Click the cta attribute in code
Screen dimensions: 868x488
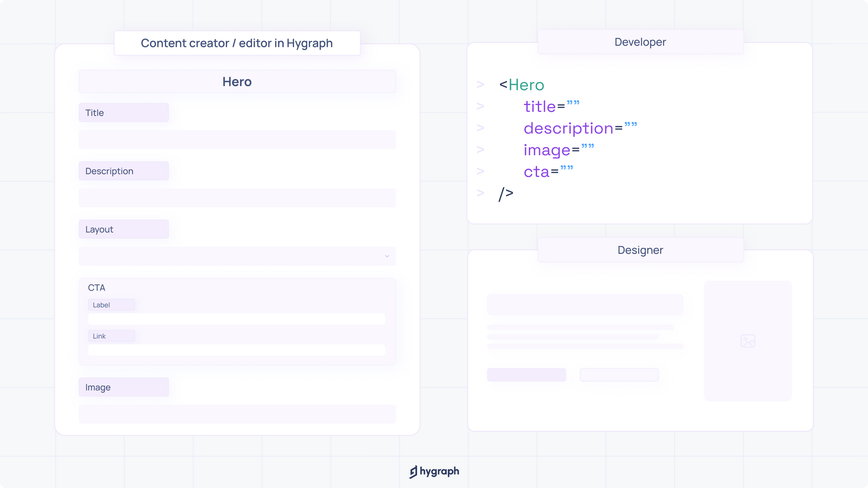(x=536, y=172)
